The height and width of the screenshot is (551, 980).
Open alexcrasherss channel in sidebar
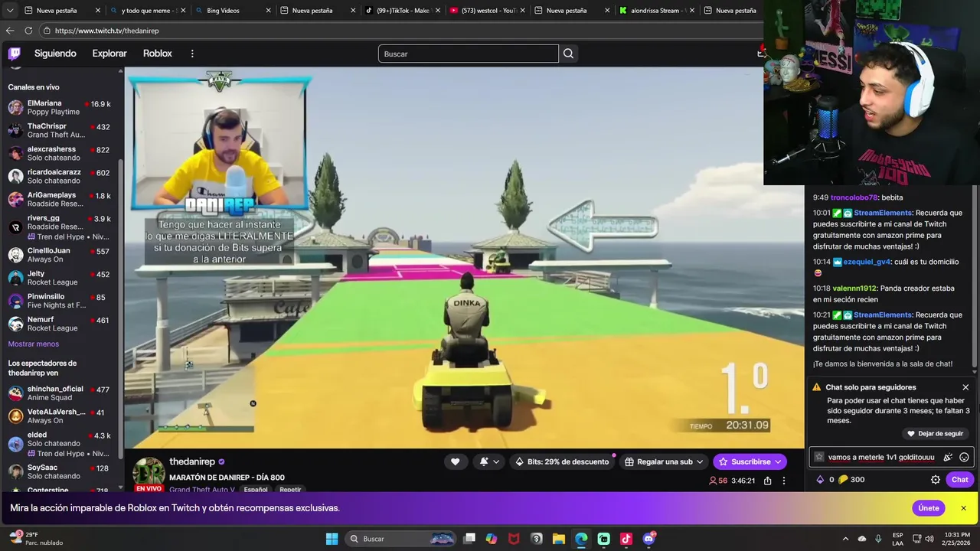pyautogui.click(x=60, y=153)
